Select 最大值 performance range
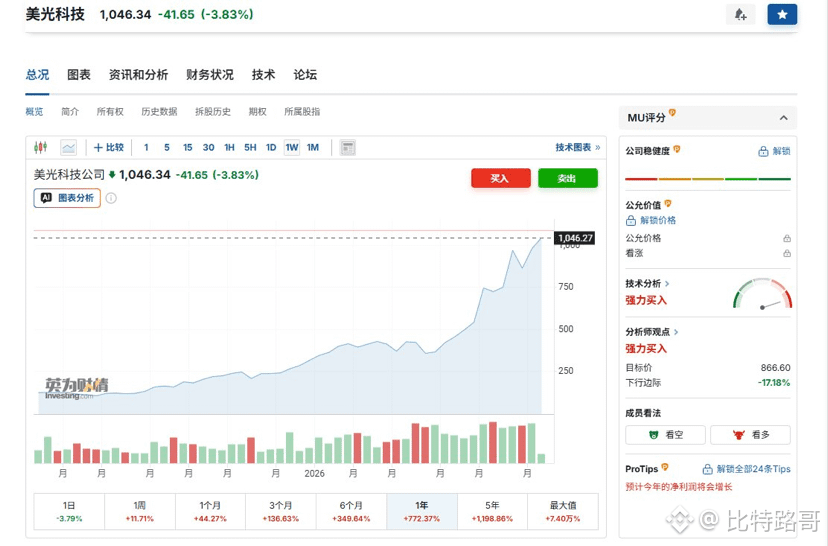 pos(563,511)
